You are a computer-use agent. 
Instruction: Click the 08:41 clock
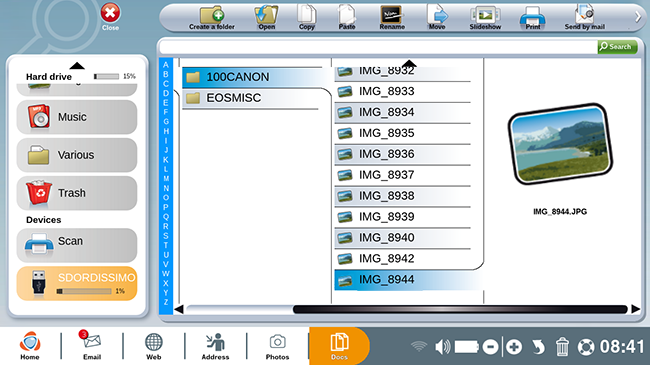[x=622, y=347]
